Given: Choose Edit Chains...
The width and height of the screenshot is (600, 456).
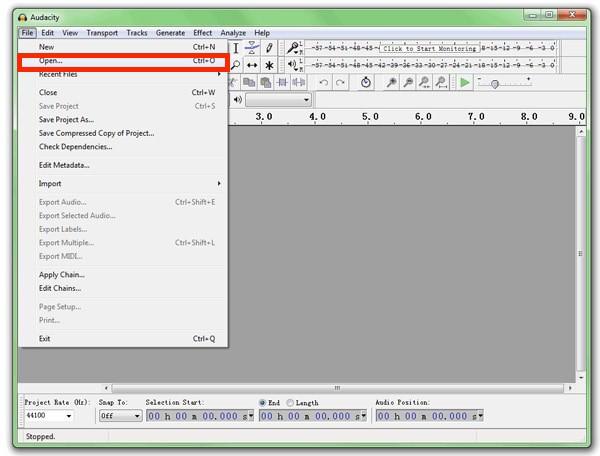Looking at the screenshot, I should [x=123, y=288].
